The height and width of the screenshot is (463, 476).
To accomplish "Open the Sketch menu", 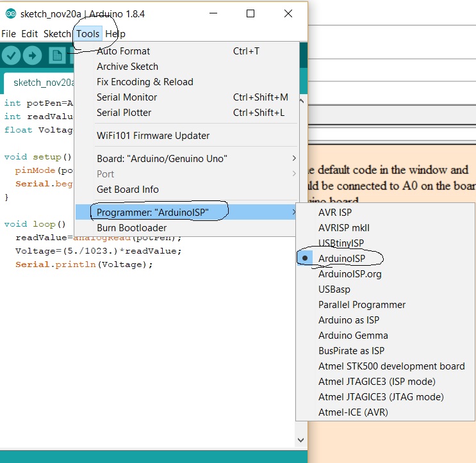I will point(57,34).
